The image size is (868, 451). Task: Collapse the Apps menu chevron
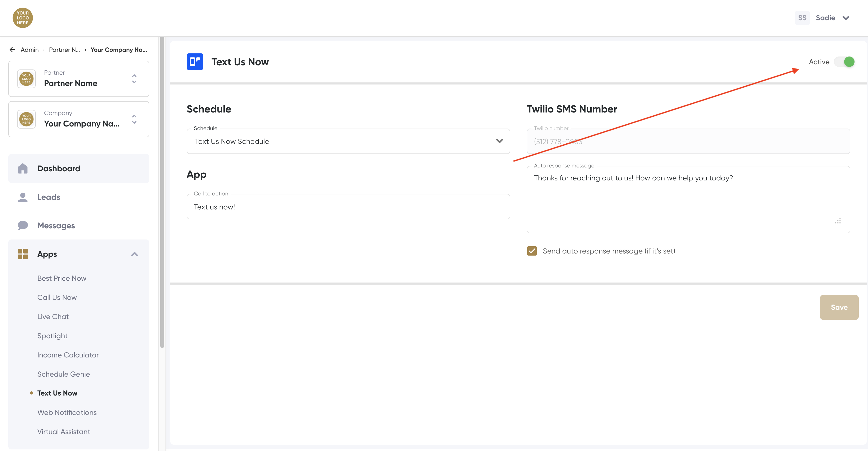[x=135, y=254]
